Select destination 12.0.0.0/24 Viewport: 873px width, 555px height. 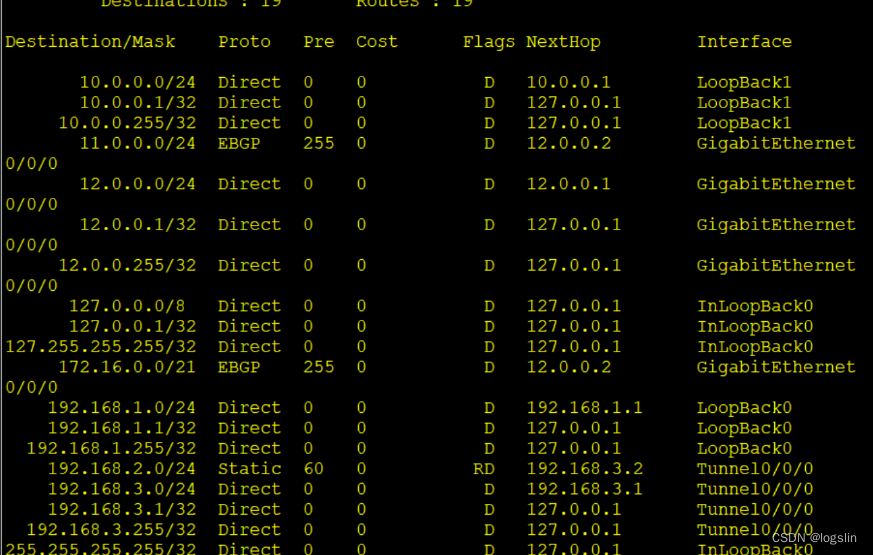click(x=138, y=184)
